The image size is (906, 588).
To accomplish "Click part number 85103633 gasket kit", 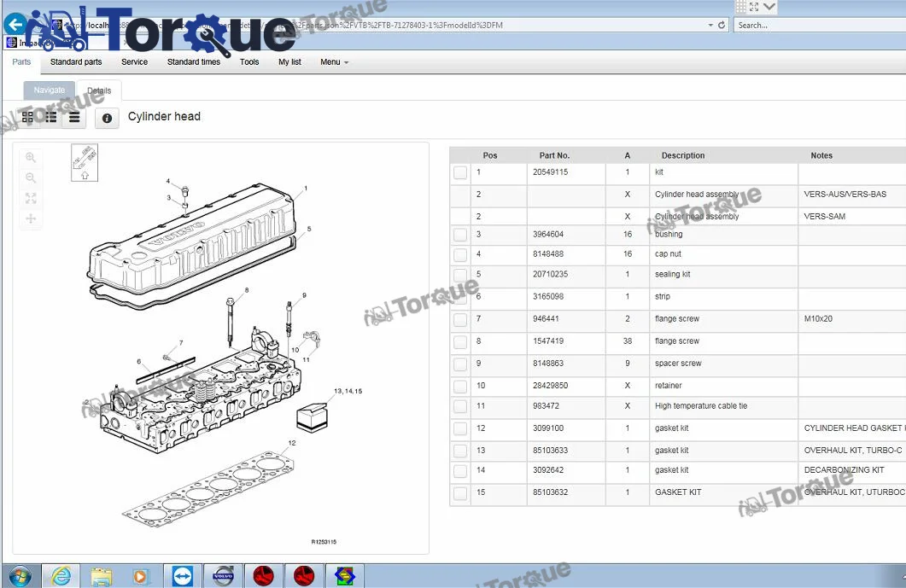I will 550,450.
